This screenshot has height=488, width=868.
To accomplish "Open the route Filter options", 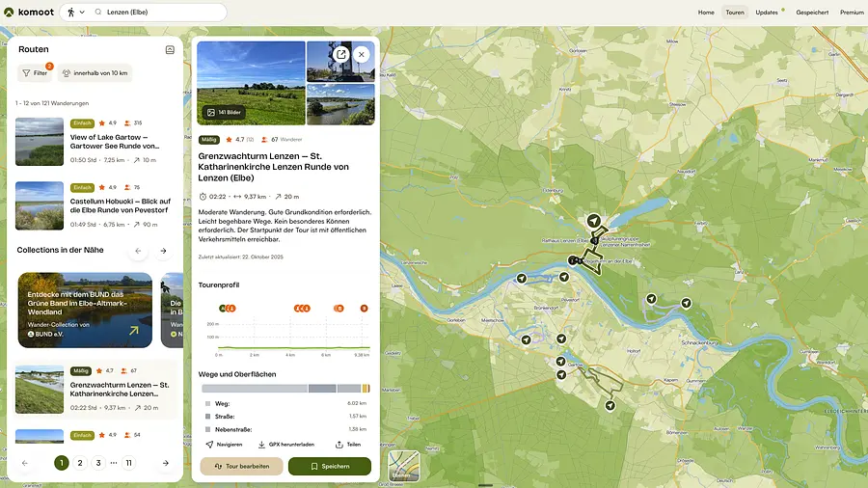I will click(35, 73).
